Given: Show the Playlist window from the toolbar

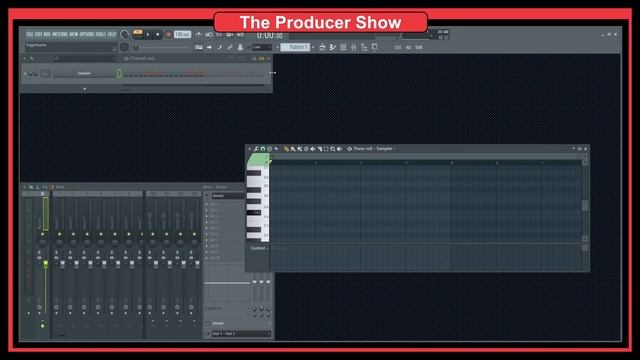Looking at the screenshot, I should (322, 47).
